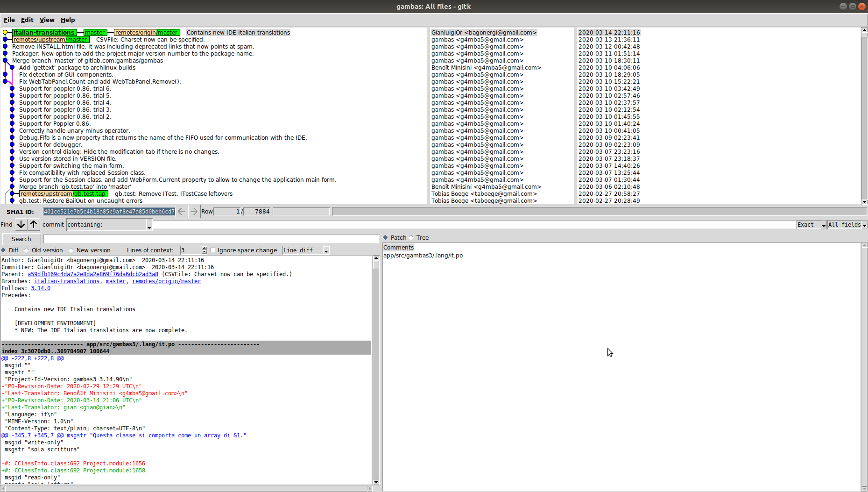Switch to Tree view radio button
The height and width of the screenshot is (492, 868).
pos(411,238)
